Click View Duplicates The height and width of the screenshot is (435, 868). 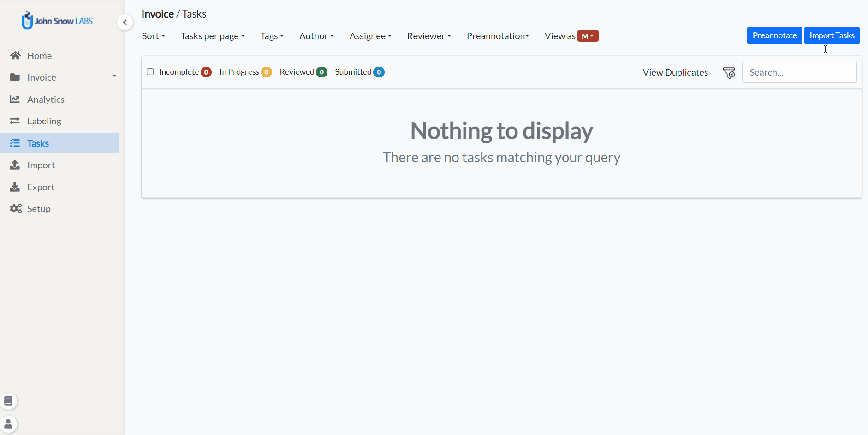(x=675, y=72)
